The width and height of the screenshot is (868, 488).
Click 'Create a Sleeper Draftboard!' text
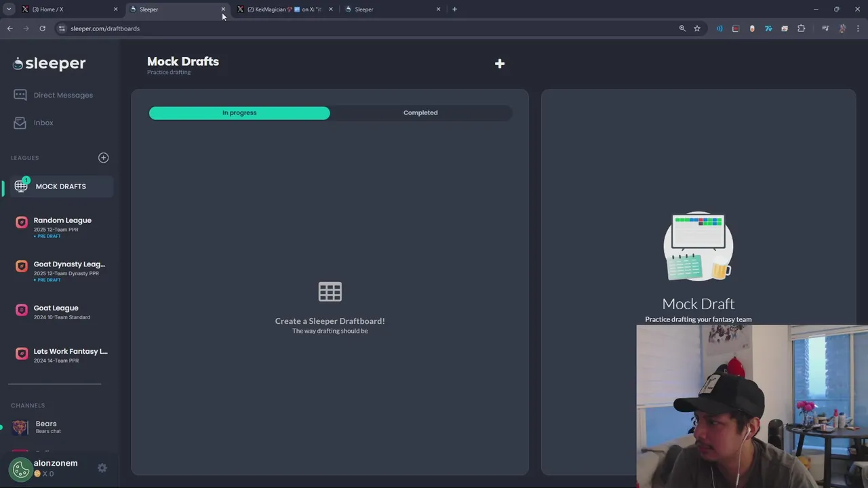pyautogui.click(x=330, y=321)
